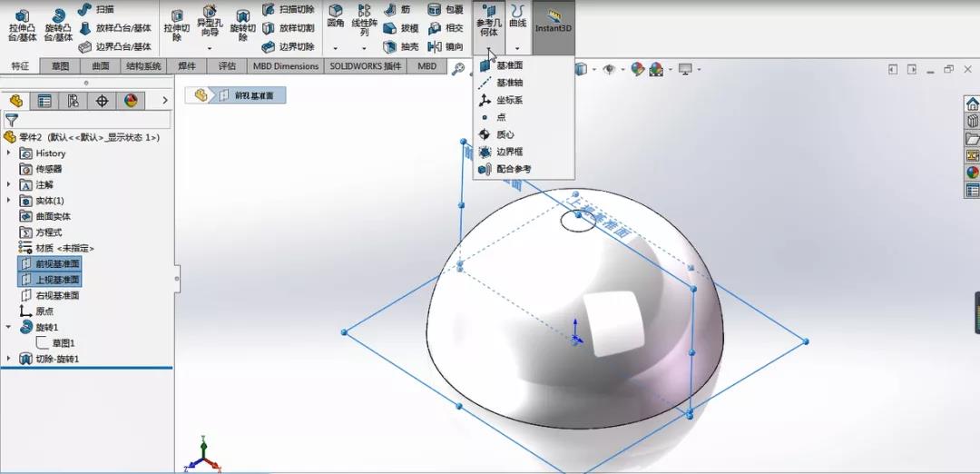Choose the 圆角 fillet tool
The width and height of the screenshot is (980, 474).
click(336, 17)
